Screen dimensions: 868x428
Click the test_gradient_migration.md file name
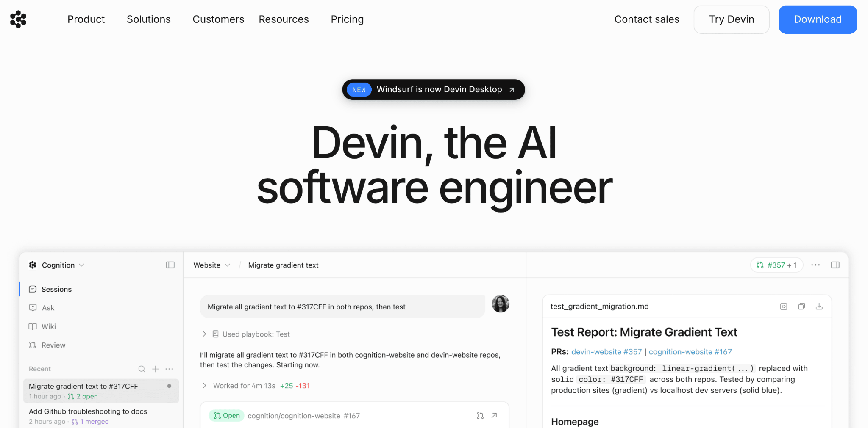click(599, 306)
